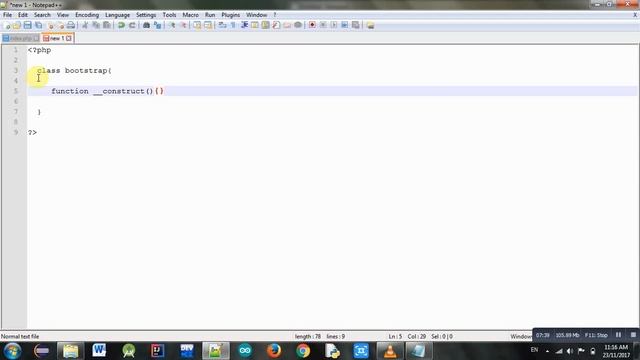Click the 'function __construct(){}' line
Image resolution: width=640 pixels, height=360 pixels.
click(x=107, y=91)
